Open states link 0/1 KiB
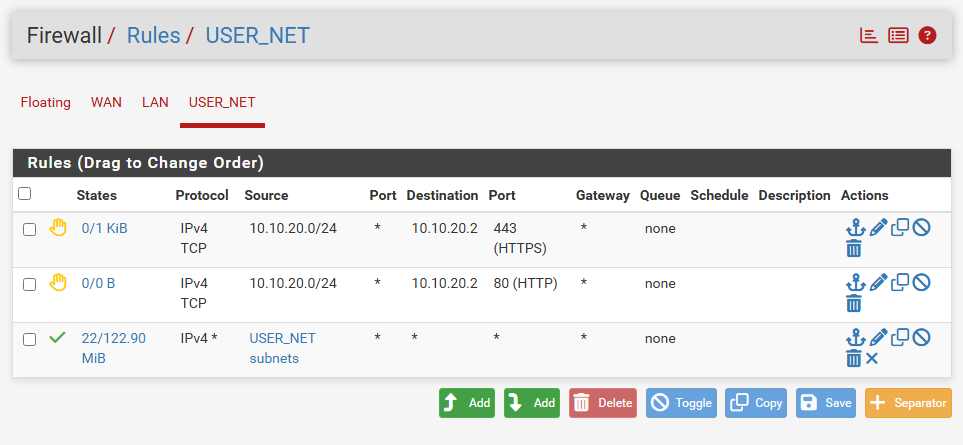 tap(105, 229)
